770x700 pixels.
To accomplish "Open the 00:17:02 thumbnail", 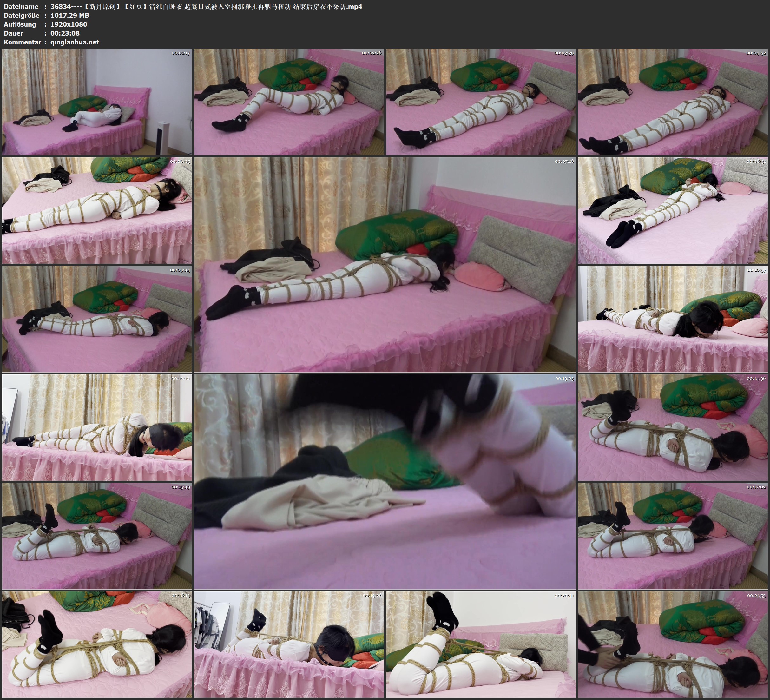I will point(673,536).
